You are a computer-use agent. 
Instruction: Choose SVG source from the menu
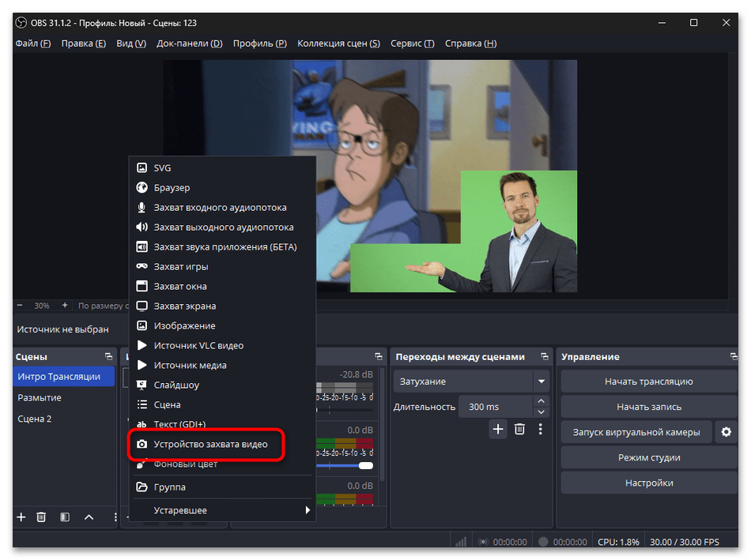(x=222, y=168)
